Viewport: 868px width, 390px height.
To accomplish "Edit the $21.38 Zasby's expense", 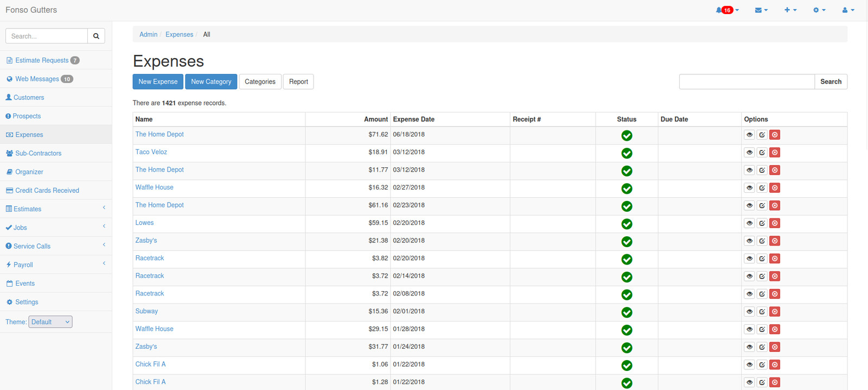I will pyautogui.click(x=762, y=241).
